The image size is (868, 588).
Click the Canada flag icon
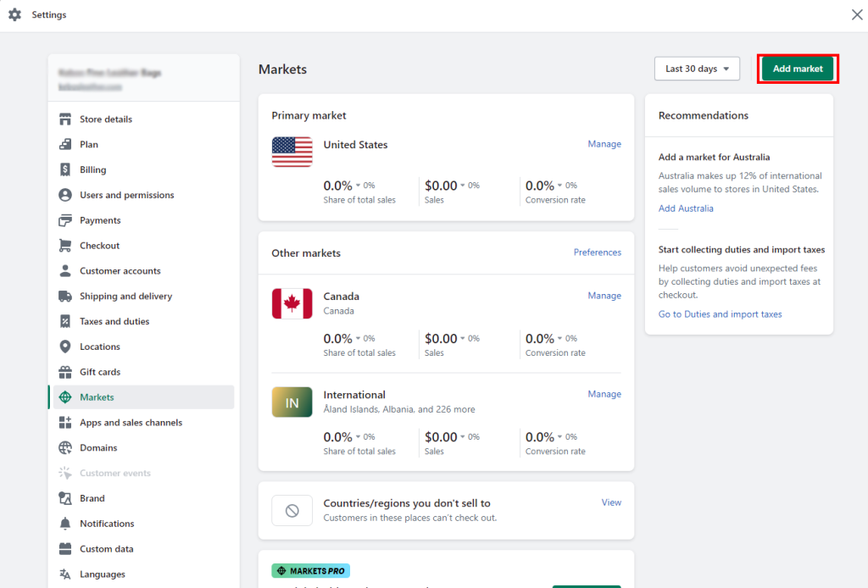(x=292, y=303)
